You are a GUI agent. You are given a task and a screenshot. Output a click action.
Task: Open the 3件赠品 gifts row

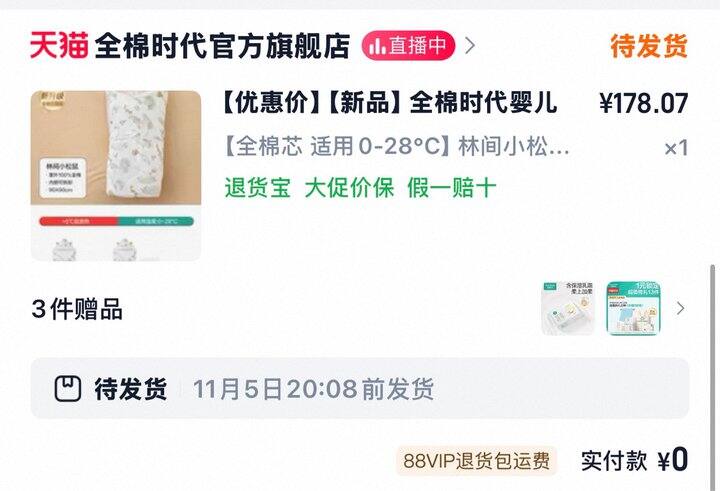pos(360,309)
